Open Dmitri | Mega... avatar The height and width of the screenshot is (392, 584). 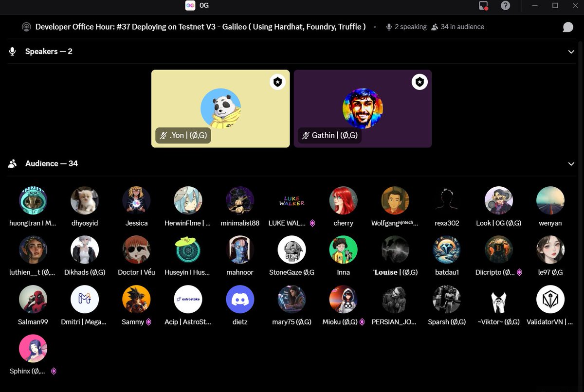tap(85, 299)
